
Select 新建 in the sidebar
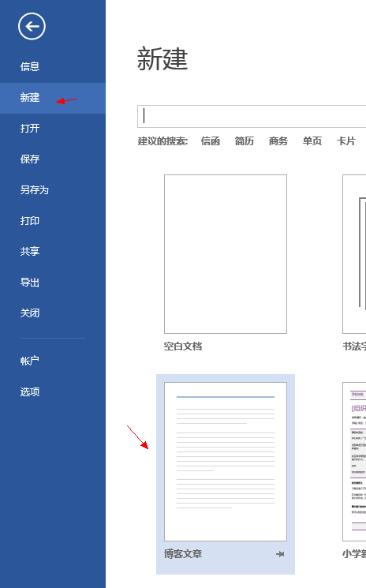[30, 98]
